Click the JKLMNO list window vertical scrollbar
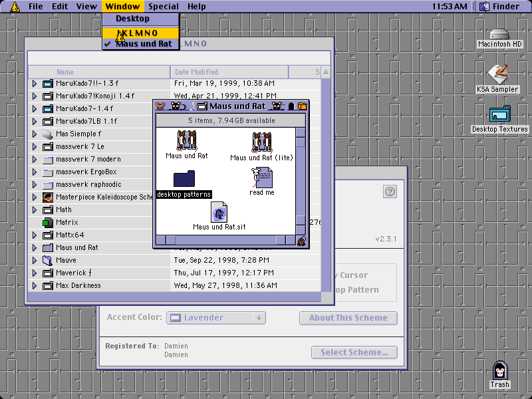Viewport: 532px width, 399px height. 326,185
